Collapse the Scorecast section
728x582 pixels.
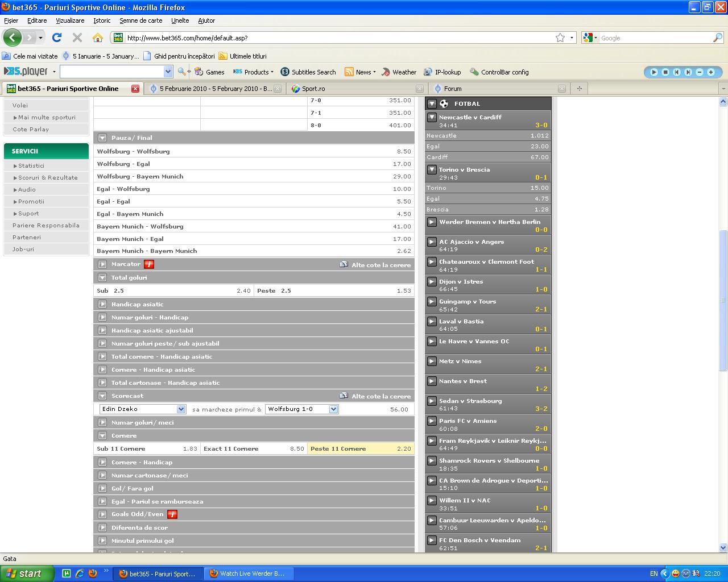point(102,396)
